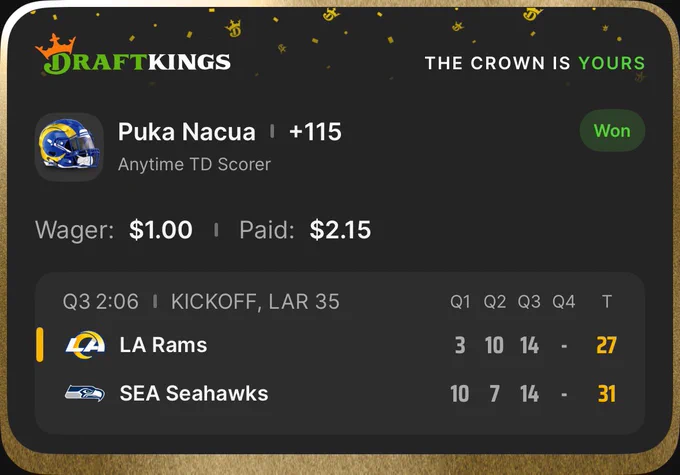Screen dimensions: 680x475
Task: Click the Rams total score 27
Action: coord(606,345)
